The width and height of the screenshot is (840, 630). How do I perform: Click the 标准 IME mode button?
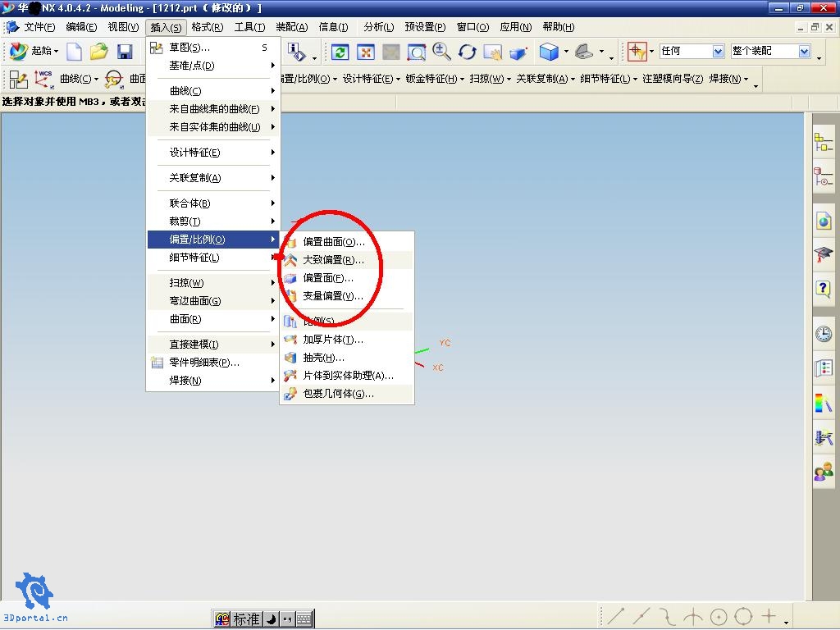point(246,619)
